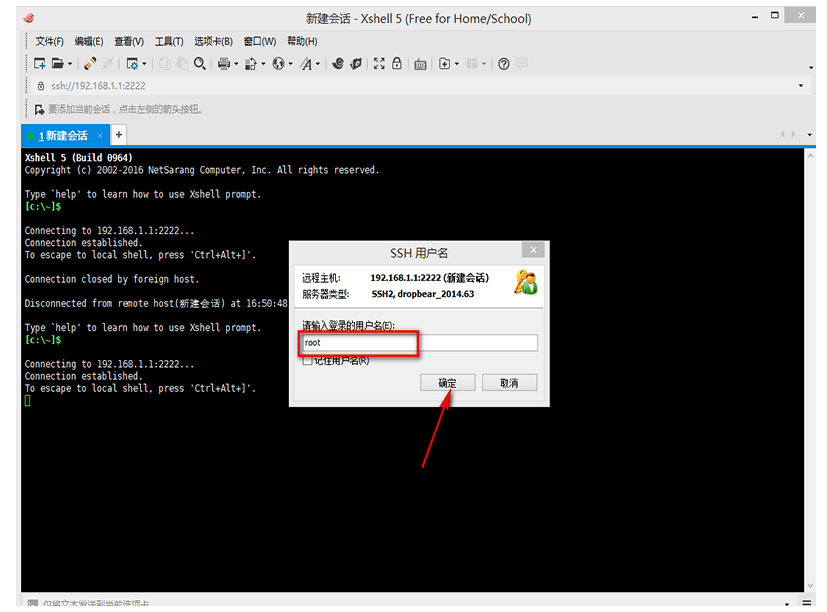
Task: Open the 工具(T) menu
Action: tap(169, 41)
